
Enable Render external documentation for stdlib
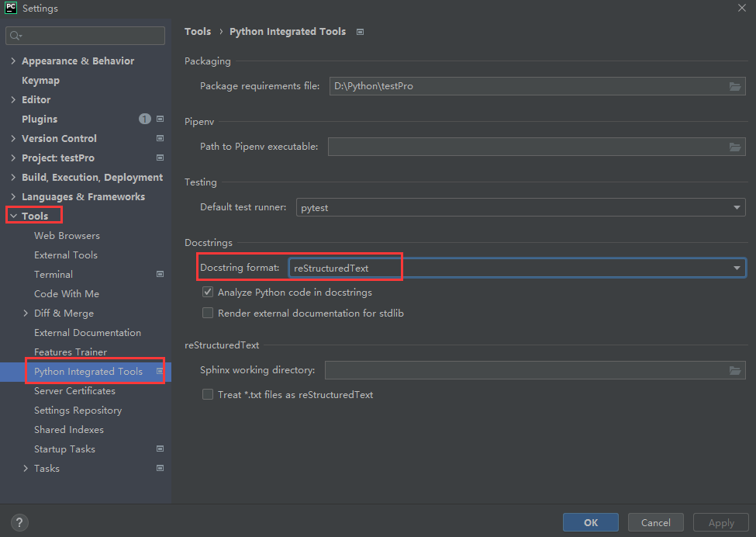coord(208,313)
